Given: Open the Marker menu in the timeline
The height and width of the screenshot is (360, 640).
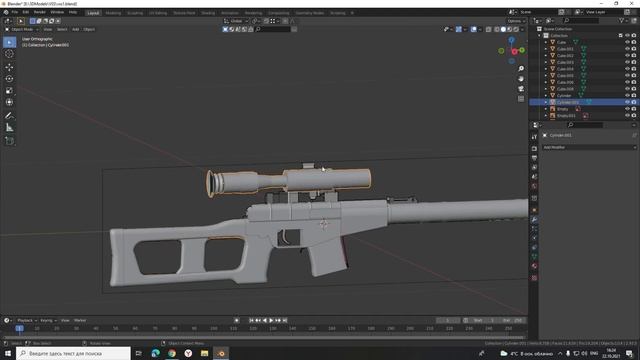Looking at the screenshot, I should click(x=80, y=320).
